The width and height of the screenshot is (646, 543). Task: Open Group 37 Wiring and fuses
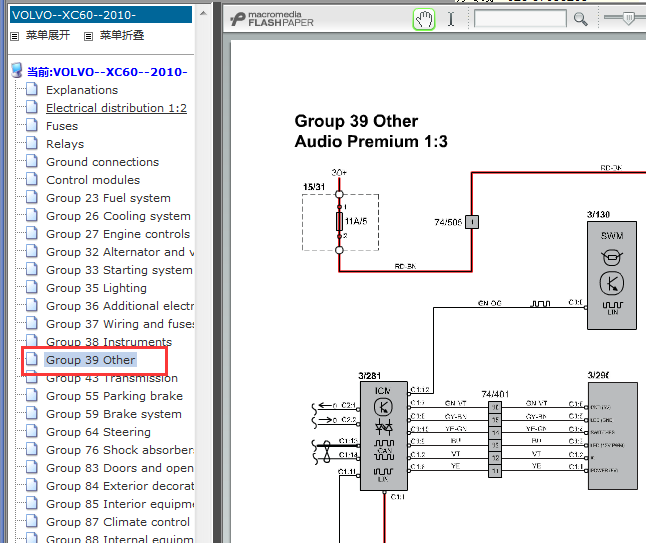(x=120, y=324)
